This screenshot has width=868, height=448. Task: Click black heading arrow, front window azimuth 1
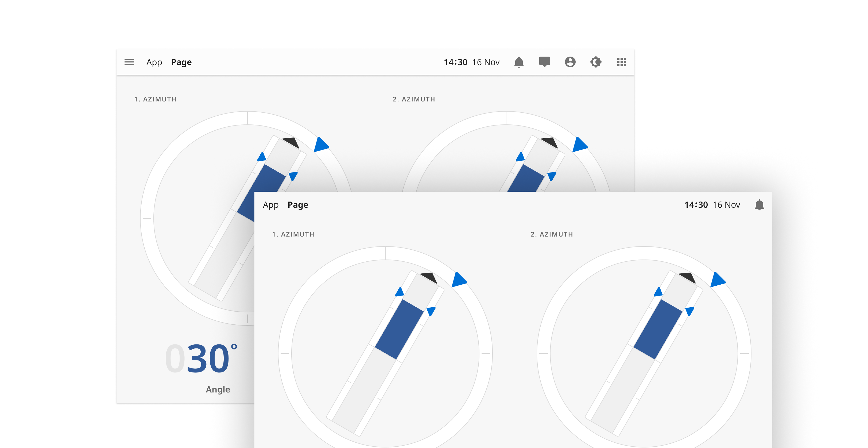(x=430, y=277)
